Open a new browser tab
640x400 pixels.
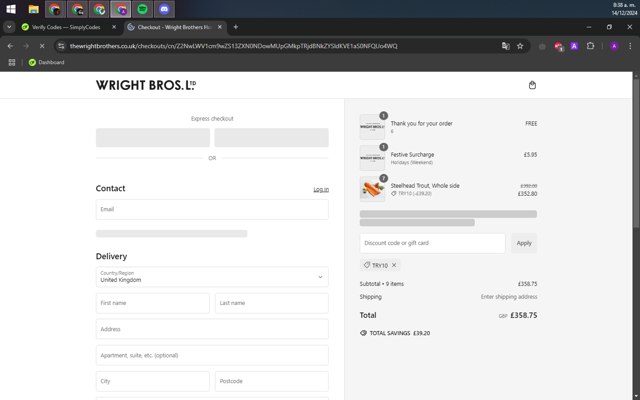236,27
